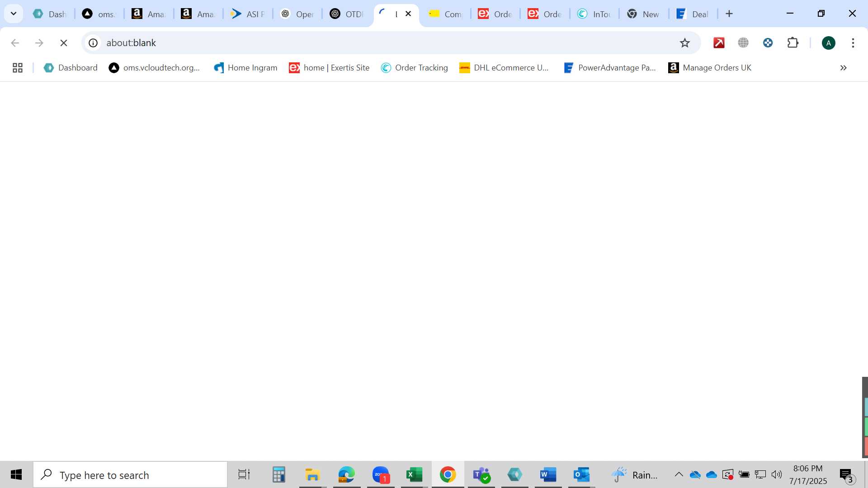Expand hidden bookmarks chevron

[843, 68]
